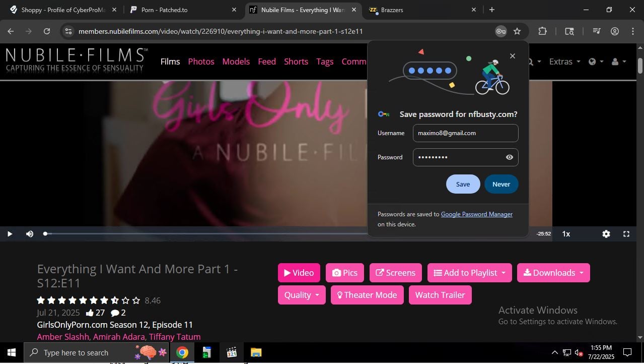Click the taskbar volume icon
Viewport: 644px width, 364px height.
580,352
